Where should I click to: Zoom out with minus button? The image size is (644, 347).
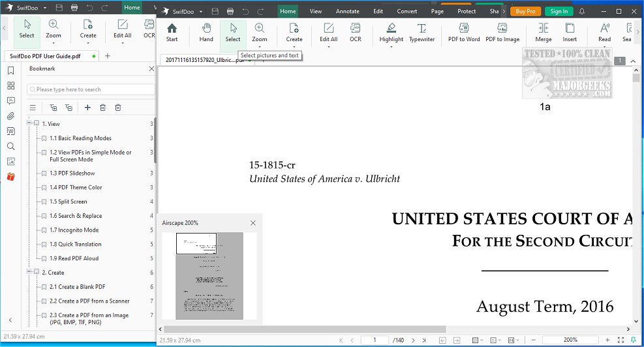(x=533, y=340)
